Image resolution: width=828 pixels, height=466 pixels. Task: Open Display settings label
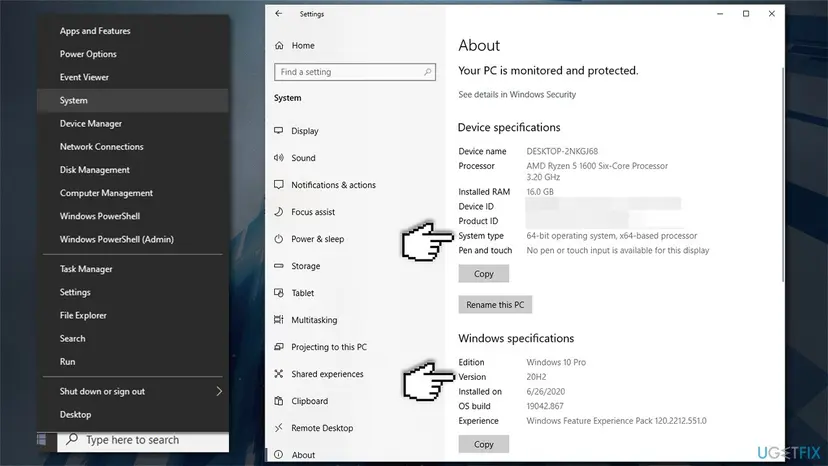coord(305,131)
